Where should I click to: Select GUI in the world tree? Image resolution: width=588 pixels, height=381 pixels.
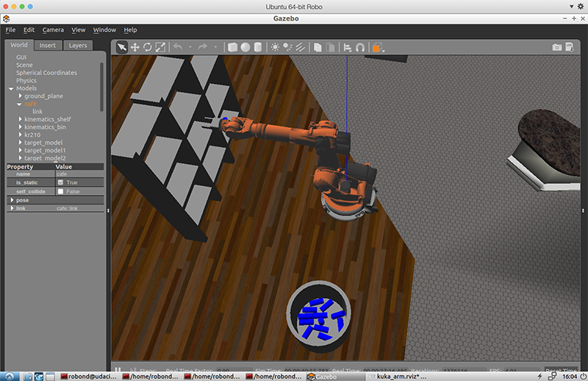click(21, 57)
